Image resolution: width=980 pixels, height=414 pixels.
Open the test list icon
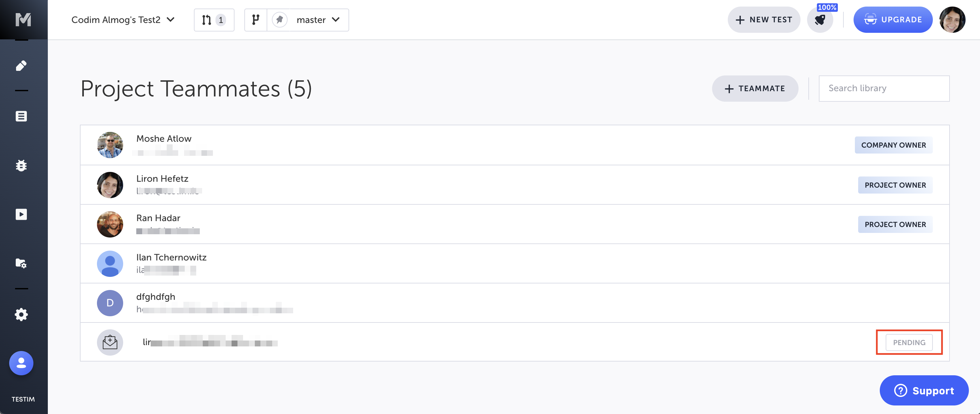click(21, 116)
